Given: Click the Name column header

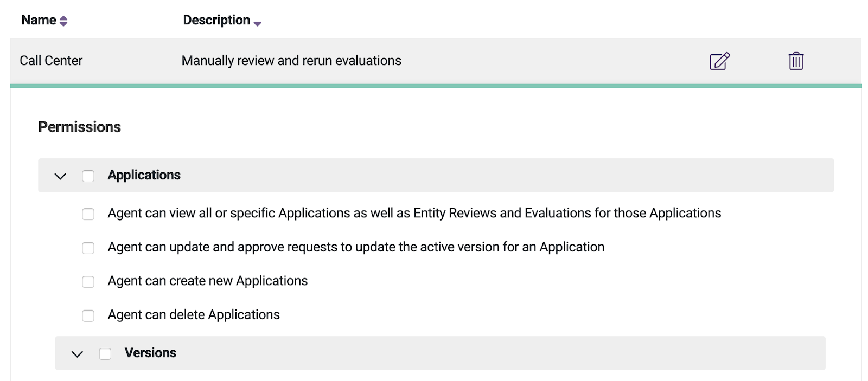Looking at the screenshot, I should pyautogui.click(x=39, y=20).
